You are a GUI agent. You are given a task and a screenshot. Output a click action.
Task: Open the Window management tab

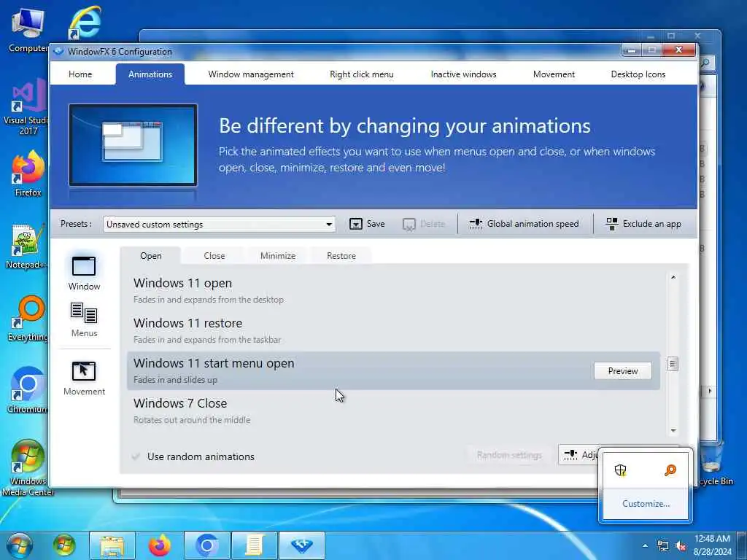pos(251,74)
